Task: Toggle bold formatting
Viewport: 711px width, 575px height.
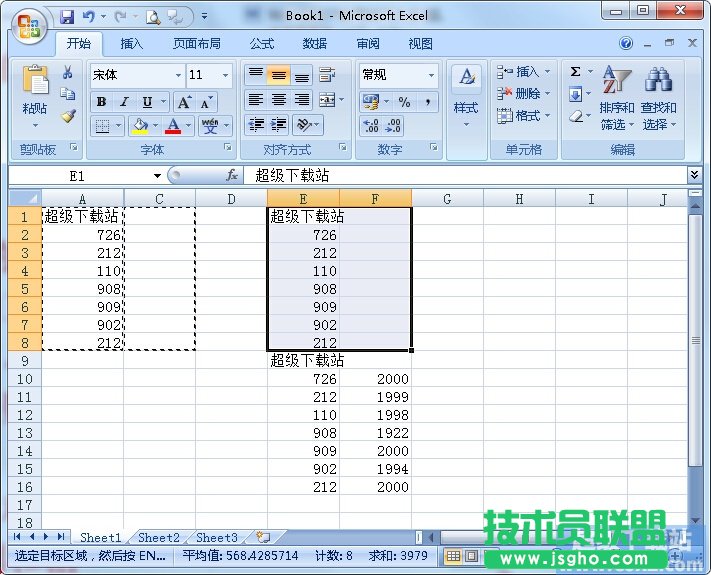Action: point(101,102)
